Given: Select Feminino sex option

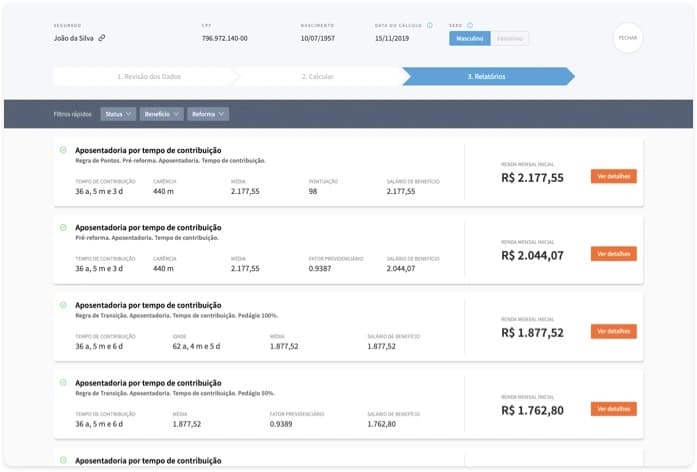Looking at the screenshot, I should [x=509, y=39].
